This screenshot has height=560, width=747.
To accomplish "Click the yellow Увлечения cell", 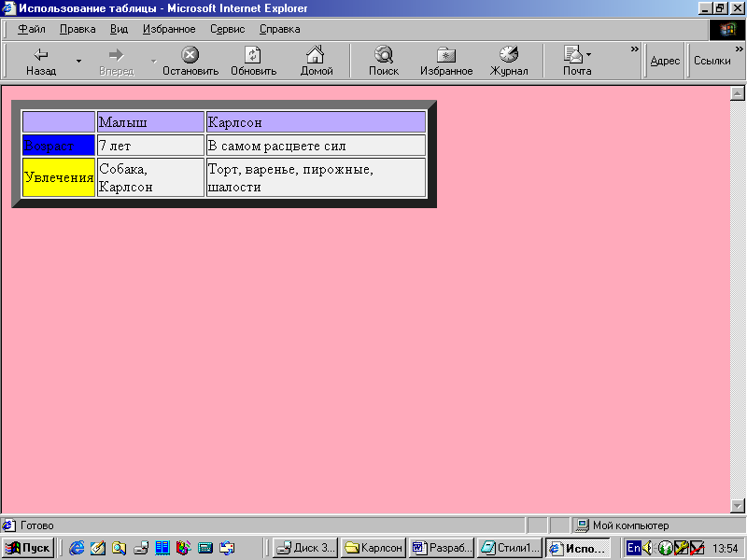I will (59, 177).
